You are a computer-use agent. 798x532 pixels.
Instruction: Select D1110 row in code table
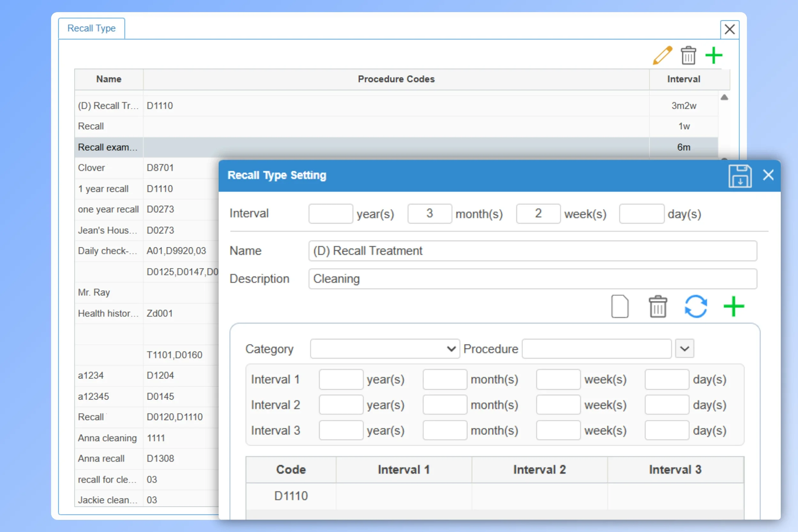click(x=291, y=496)
